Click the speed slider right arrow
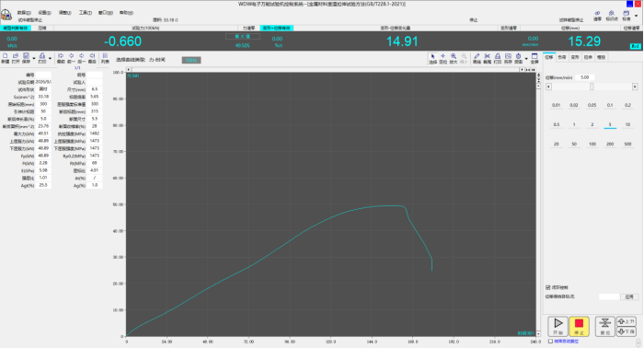The width and height of the screenshot is (644, 348). (635, 87)
